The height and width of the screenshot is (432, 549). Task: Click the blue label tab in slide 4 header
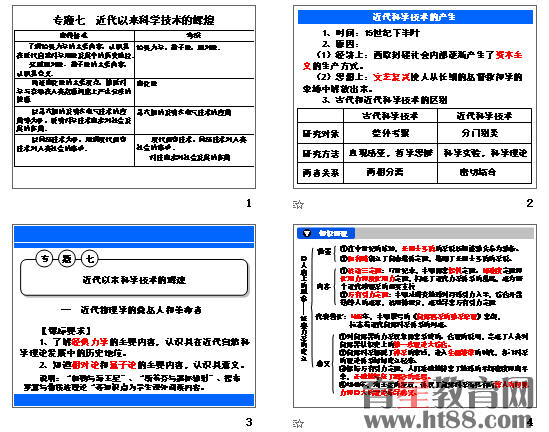pyautogui.click(x=326, y=233)
